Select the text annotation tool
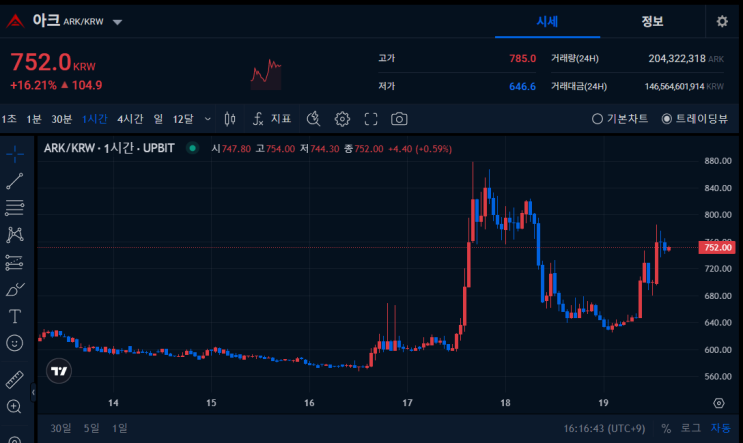743x443 pixels. click(15, 316)
